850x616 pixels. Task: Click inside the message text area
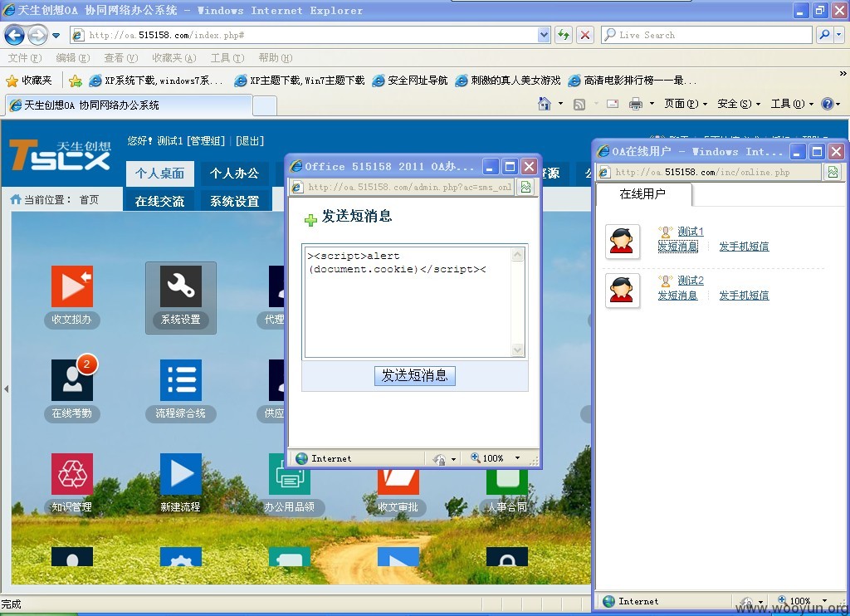point(408,301)
